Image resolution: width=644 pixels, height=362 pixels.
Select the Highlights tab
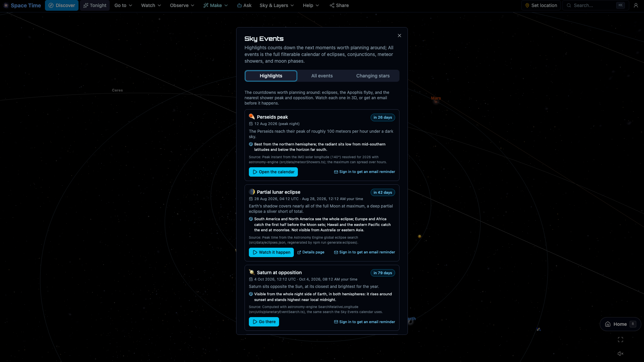(x=271, y=76)
